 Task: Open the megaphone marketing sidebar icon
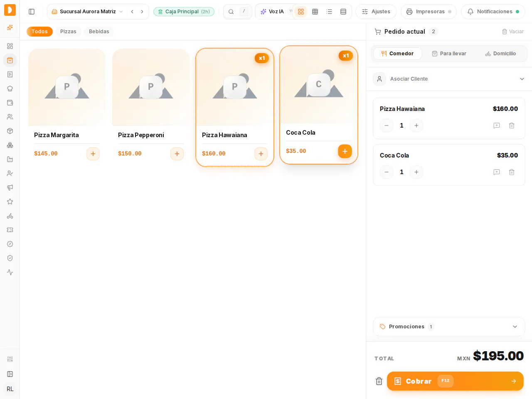point(10,187)
